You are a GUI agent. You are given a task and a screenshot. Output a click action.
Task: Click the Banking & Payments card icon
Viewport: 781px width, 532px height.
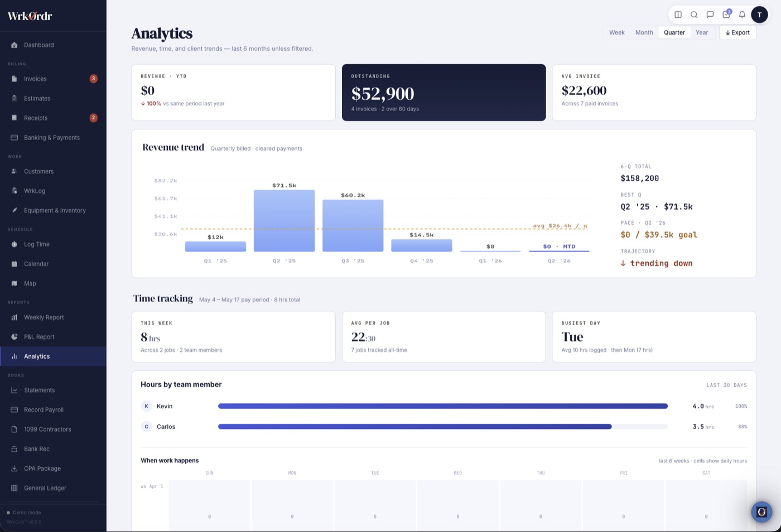coord(15,138)
